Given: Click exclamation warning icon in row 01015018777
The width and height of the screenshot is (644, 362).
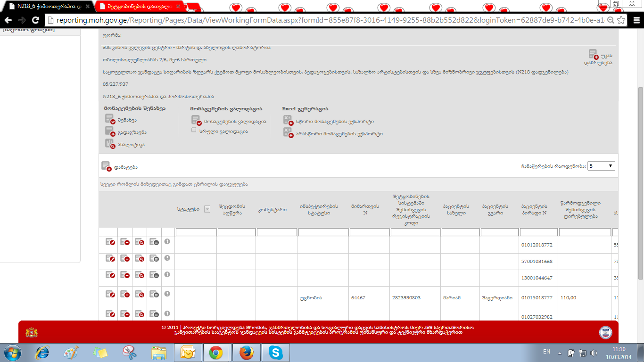Looking at the screenshot, I should pos(167,294).
